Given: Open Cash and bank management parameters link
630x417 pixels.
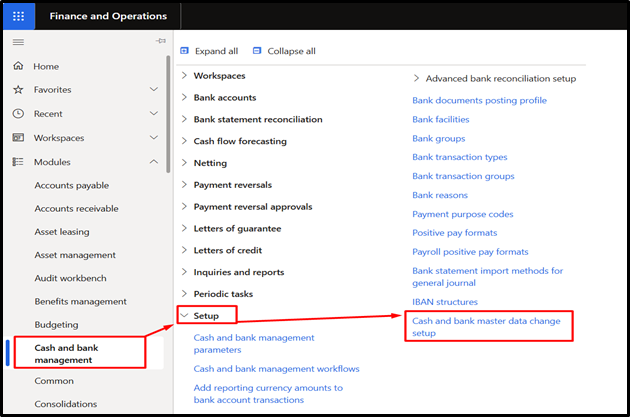Looking at the screenshot, I should (254, 344).
